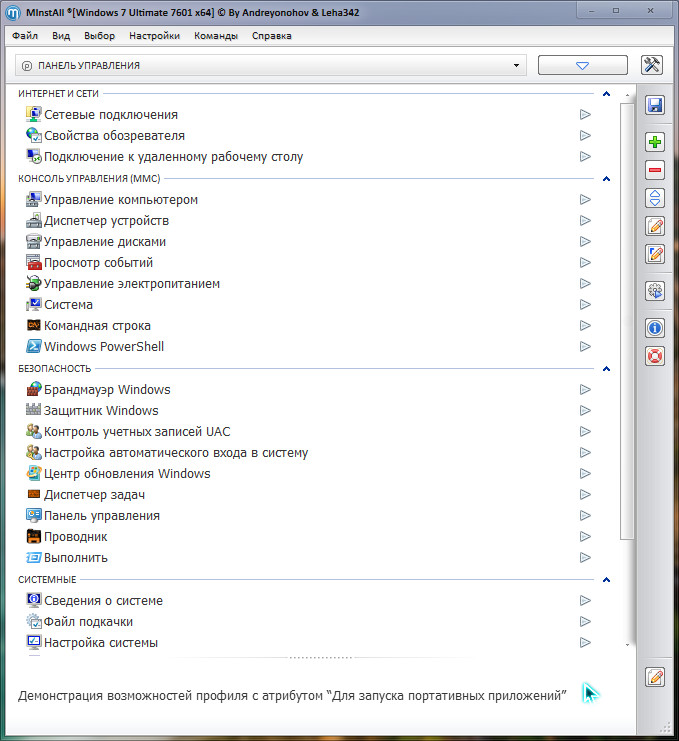Screen dimensions: 679x741
Task: Collapse the КОНСОЛЬ УПРАВЛЕНИЯ (MMC) group
Action: click(x=607, y=179)
